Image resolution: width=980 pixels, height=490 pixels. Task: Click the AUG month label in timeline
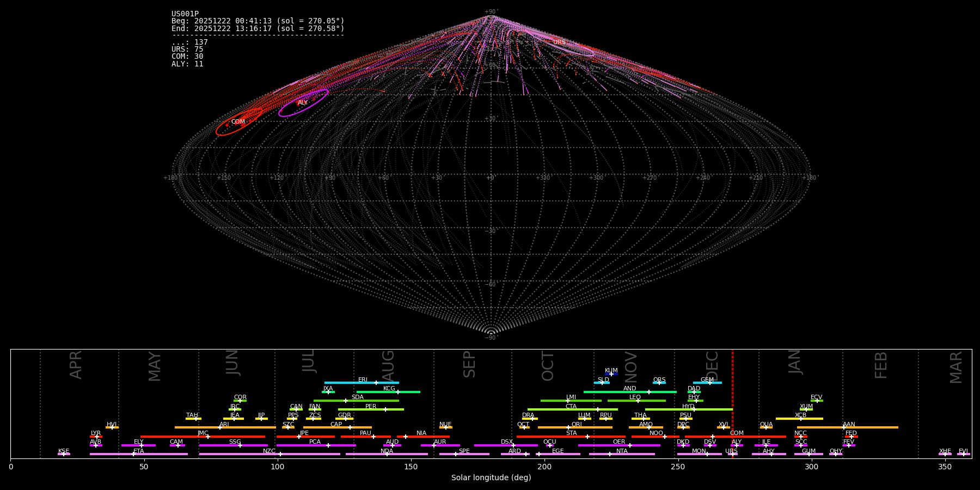point(388,366)
